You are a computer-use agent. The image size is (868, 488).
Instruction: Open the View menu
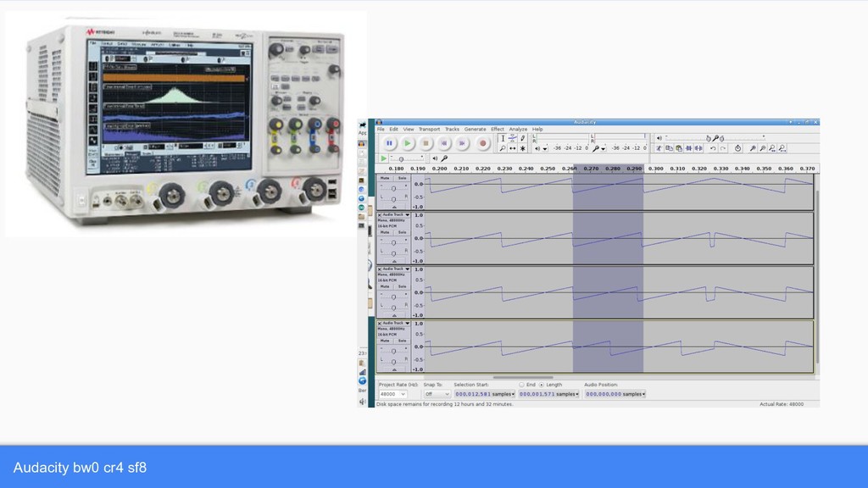pyautogui.click(x=409, y=129)
